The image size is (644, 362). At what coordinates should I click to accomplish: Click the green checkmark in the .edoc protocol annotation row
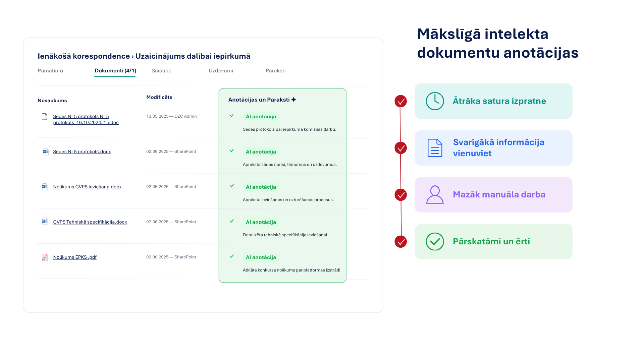point(232,115)
